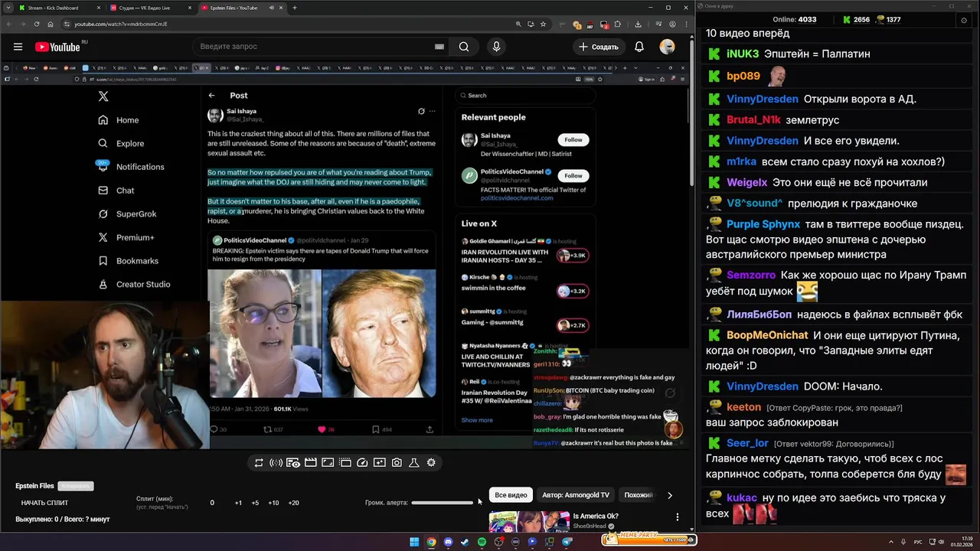Go back with the browser back arrow

pyautogui.click(x=9, y=24)
